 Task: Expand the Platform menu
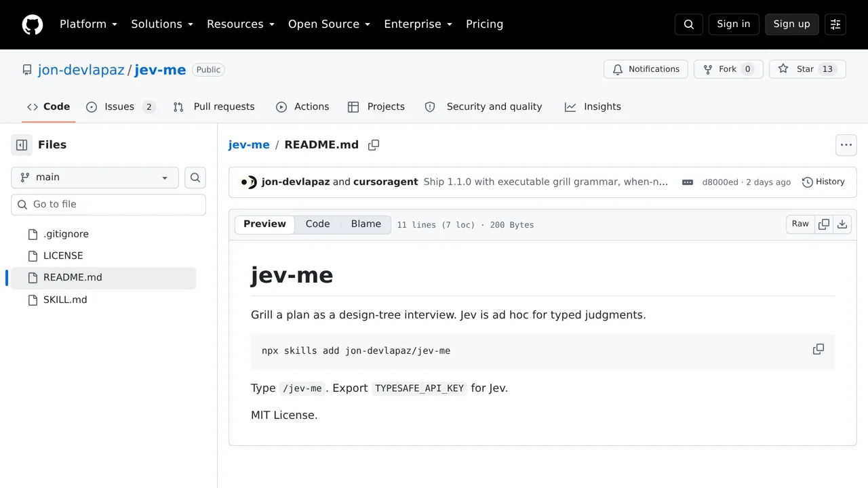coord(88,24)
